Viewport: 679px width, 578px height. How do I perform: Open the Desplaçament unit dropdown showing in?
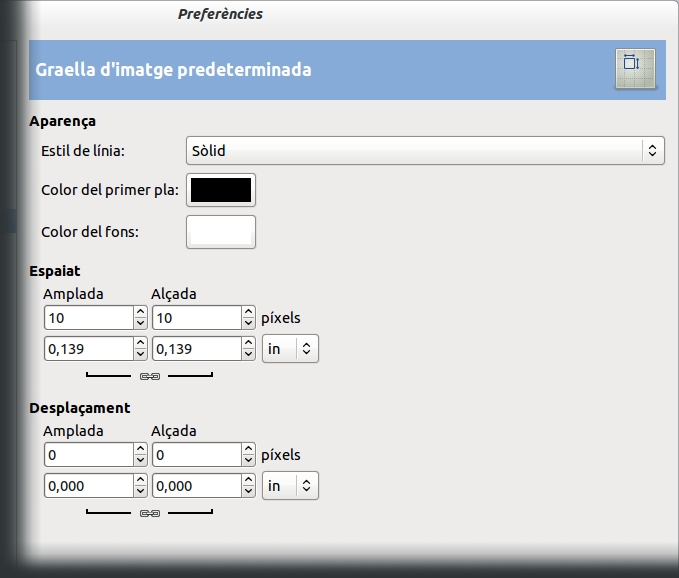[x=290, y=486]
